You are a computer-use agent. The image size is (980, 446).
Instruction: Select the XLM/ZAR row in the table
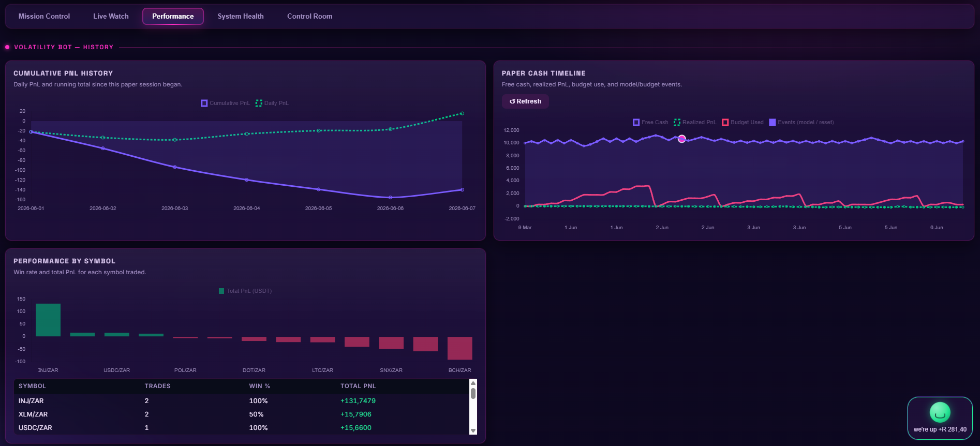(241, 414)
